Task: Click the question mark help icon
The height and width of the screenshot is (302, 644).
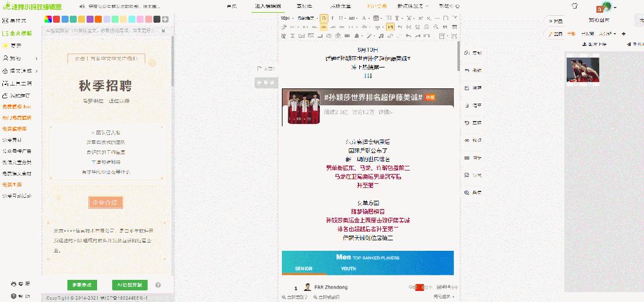Action: click(x=158, y=285)
